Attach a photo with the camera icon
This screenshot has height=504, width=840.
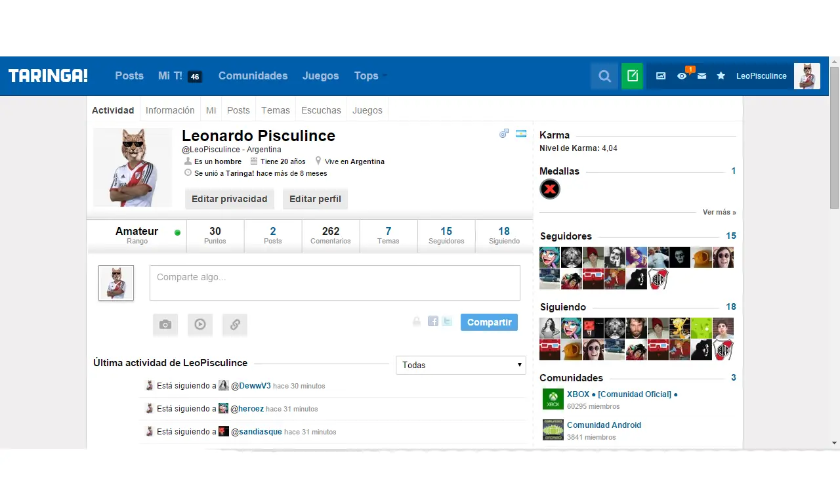pos(165,324)
